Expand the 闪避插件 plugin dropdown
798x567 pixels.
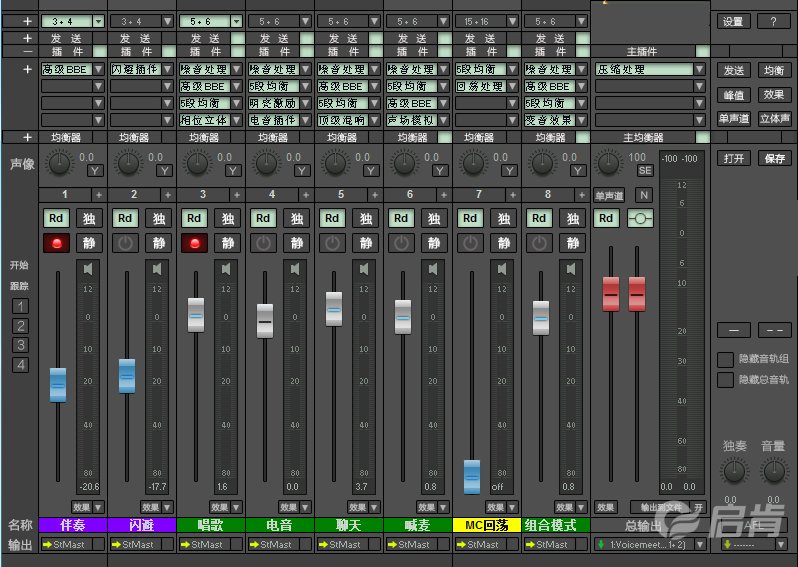point(167,69)
